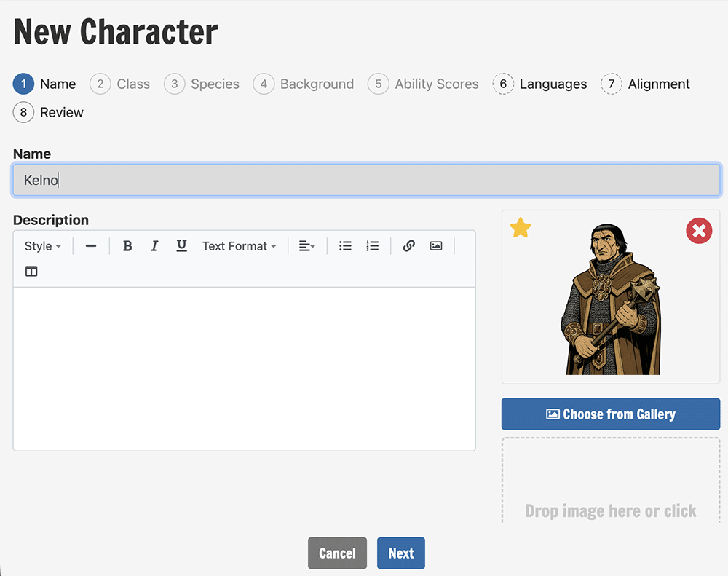
Task: Go to the Languages step
Action: click(539, 84)
